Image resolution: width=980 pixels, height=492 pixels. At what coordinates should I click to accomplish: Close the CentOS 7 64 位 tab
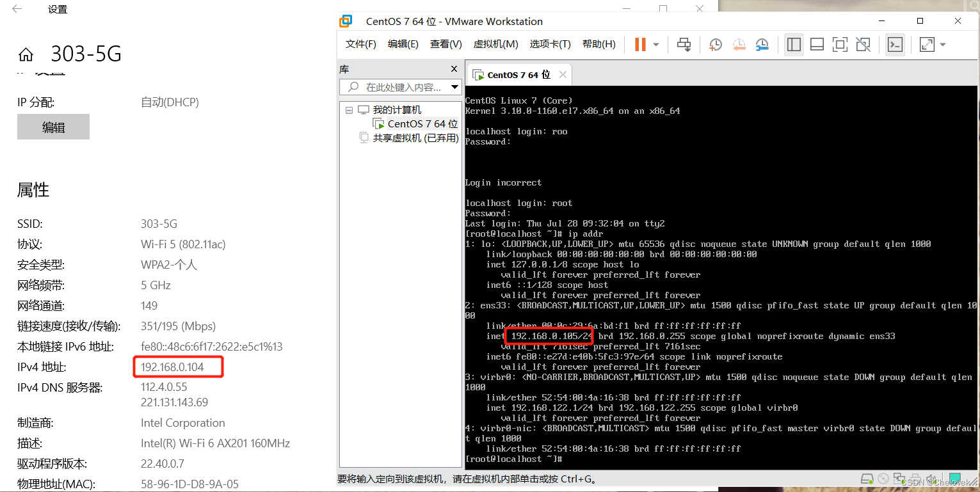coord(563,75)
